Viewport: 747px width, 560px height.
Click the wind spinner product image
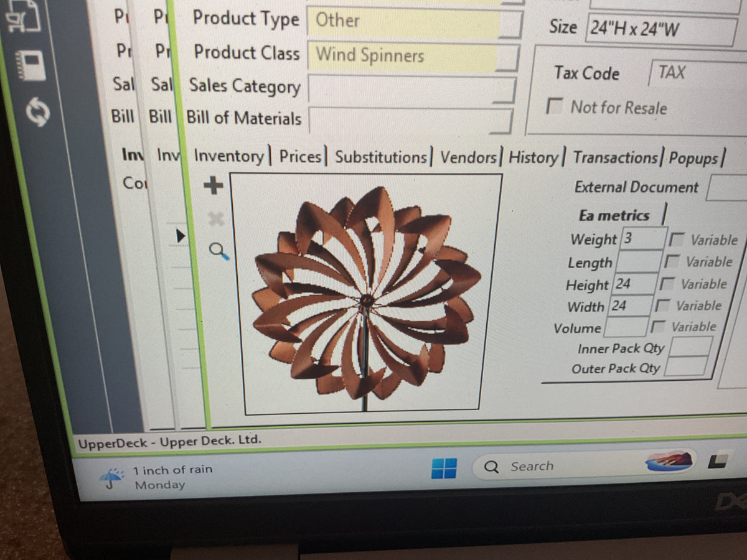367,293
